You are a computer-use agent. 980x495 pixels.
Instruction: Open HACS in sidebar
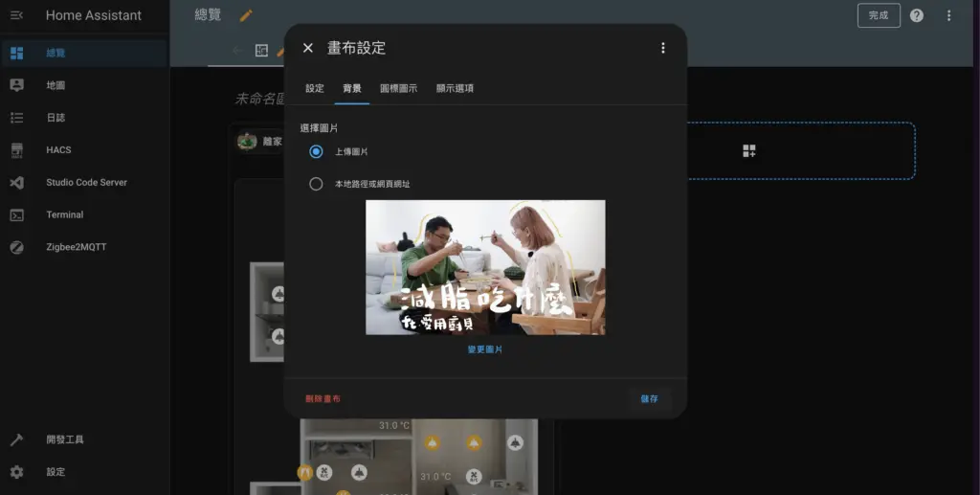[84, 150]
